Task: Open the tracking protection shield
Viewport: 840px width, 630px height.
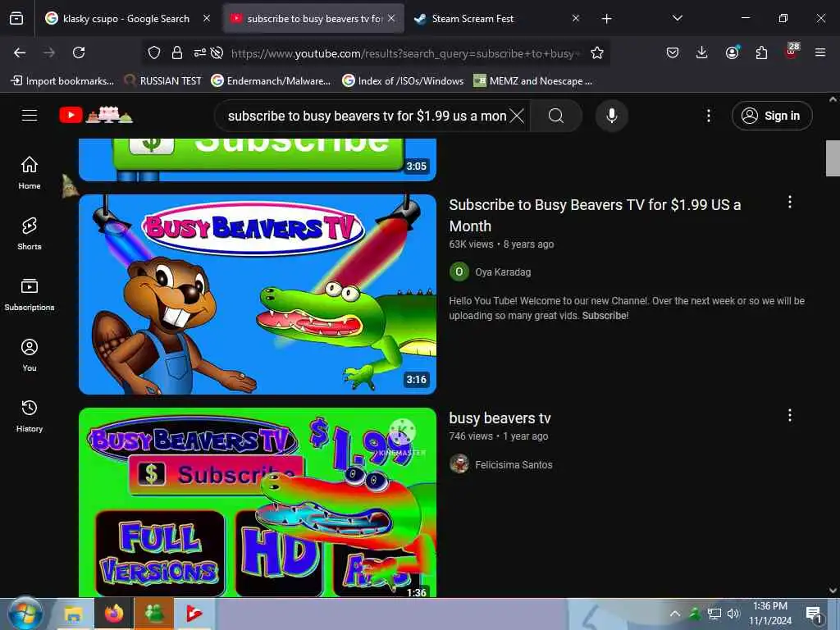Action: [x=154, y=52]
